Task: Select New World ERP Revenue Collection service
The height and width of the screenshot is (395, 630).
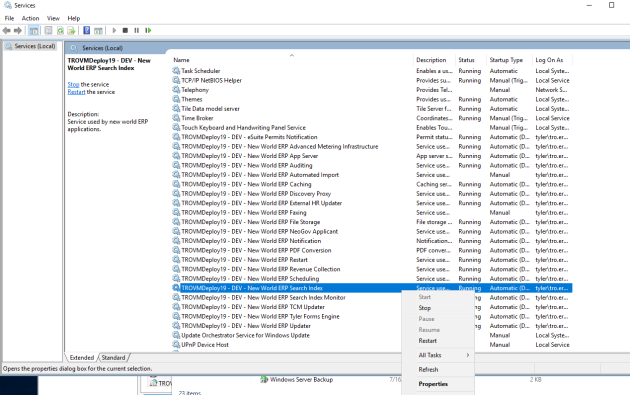Action: [372, 269]
